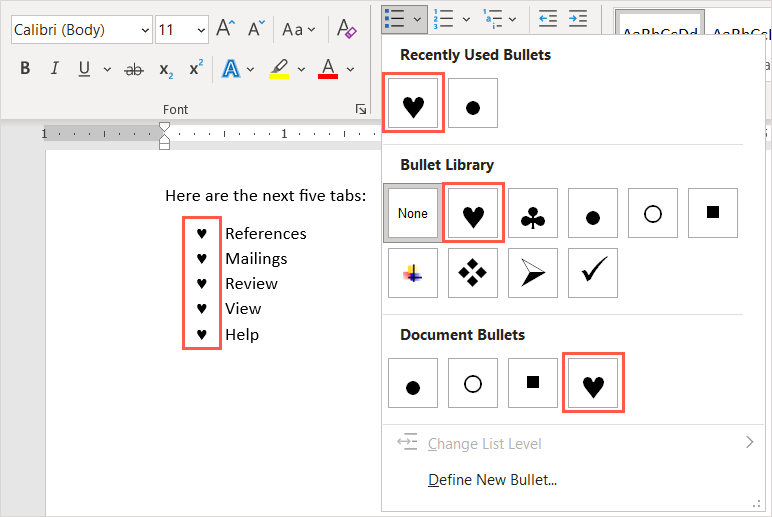Click Increase Indent icon

tap(578, 19)
